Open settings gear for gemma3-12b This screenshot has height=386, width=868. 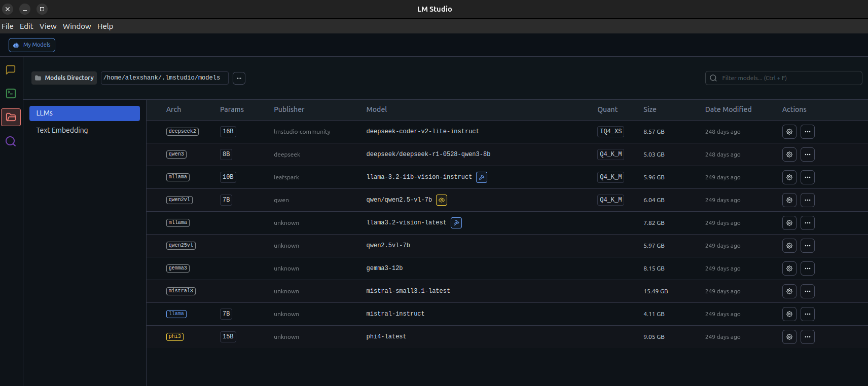[x=789, y=268]
